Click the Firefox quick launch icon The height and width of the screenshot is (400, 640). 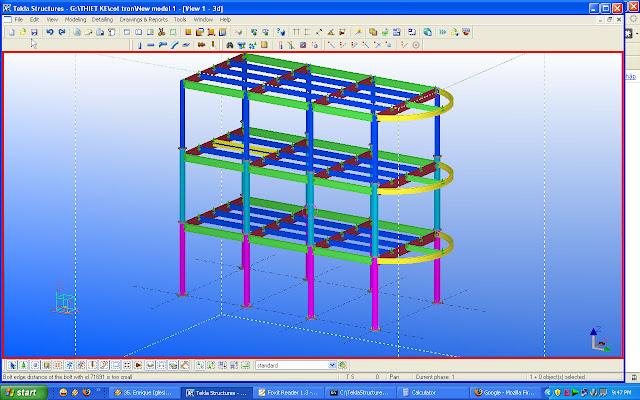[64, 392]
